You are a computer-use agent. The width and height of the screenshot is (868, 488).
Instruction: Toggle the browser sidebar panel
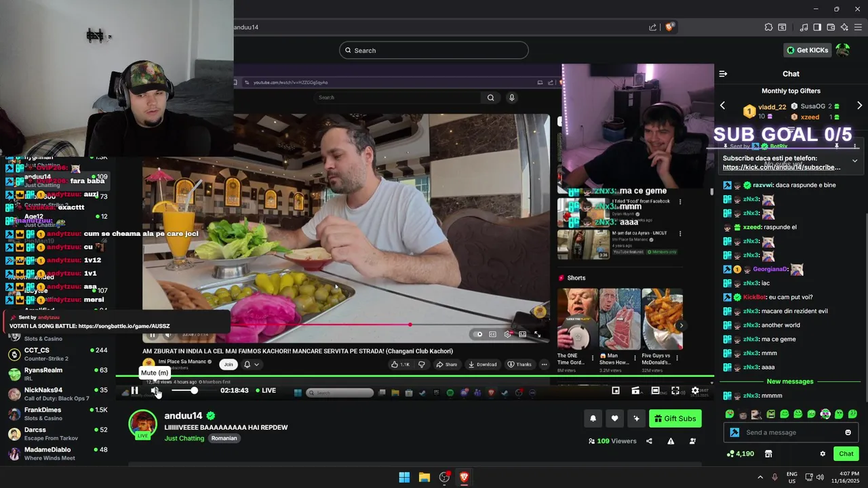[x=817, y=27]
